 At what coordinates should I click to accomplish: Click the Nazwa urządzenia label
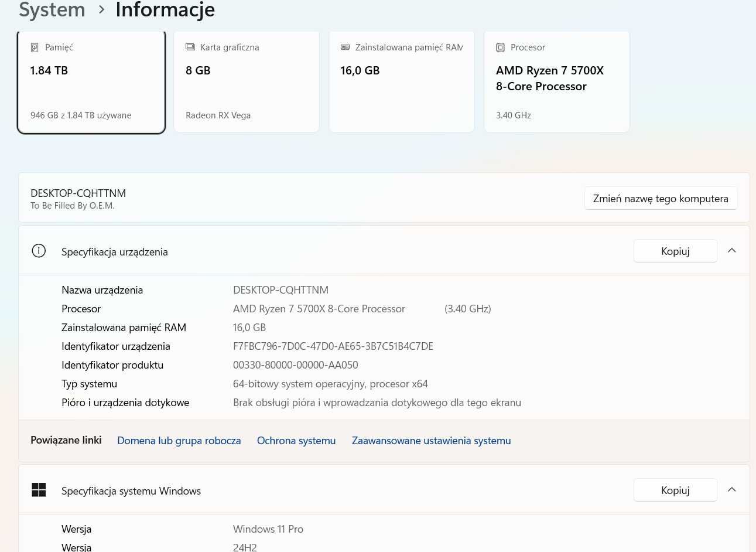[x=102, y=290]
